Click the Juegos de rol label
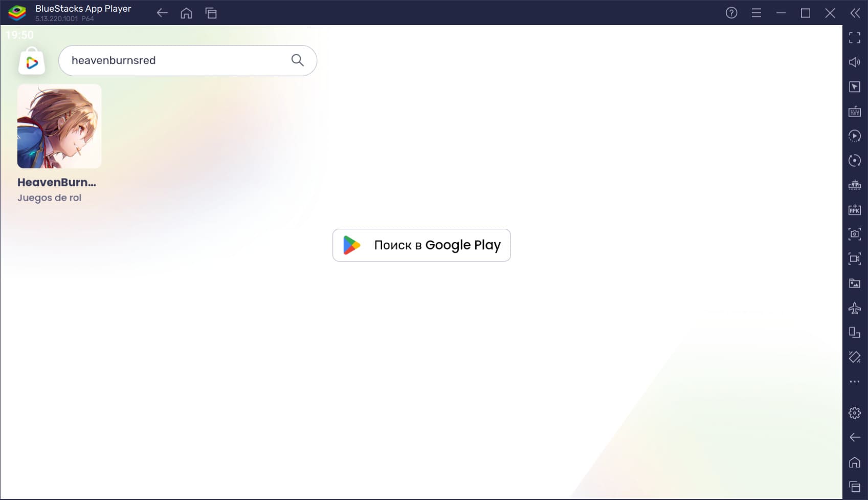The width and height of the screenshot is (868, 500). coord(49,198)
